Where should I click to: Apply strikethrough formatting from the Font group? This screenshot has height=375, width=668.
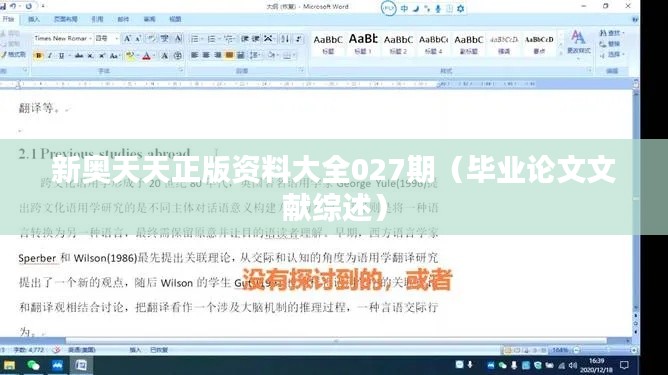coord(79,55)
